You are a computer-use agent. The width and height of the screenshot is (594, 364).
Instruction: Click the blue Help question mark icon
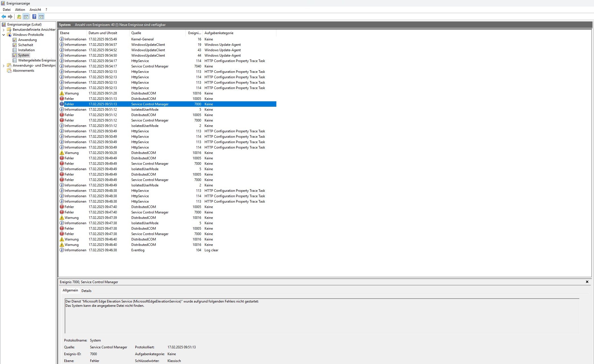(34, 17)
